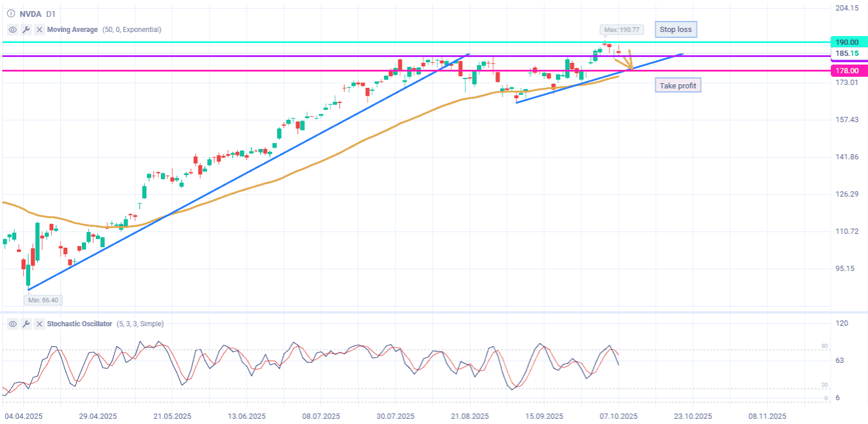Screen dimensions: 868x424
Task: Toggle Stochastic Oscillator visibility eye icon
Action: 13,324
